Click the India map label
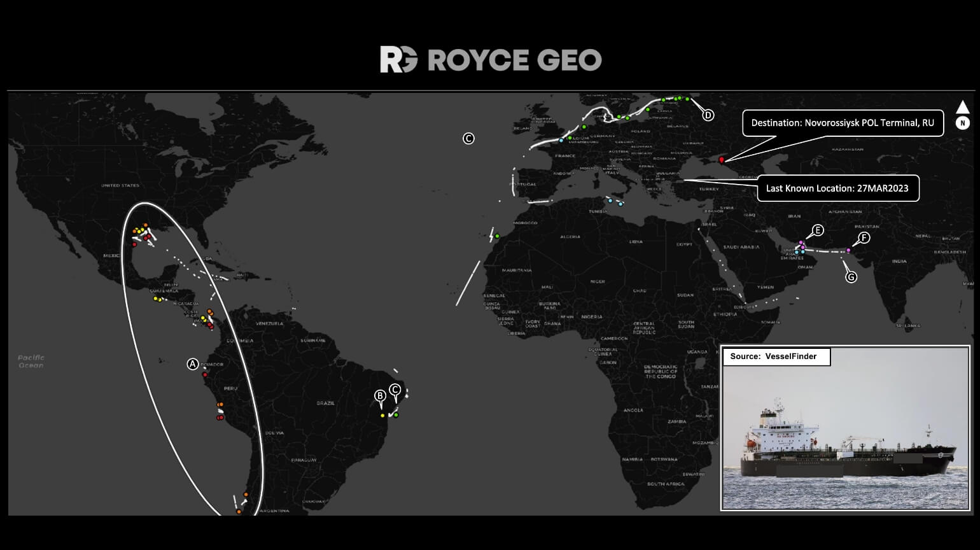980x550 pixels. [899, 261]
